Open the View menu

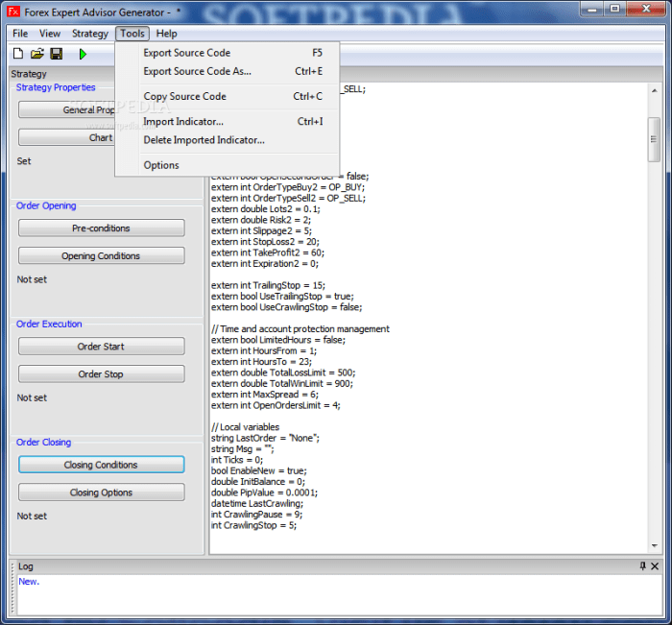(50, 34)
